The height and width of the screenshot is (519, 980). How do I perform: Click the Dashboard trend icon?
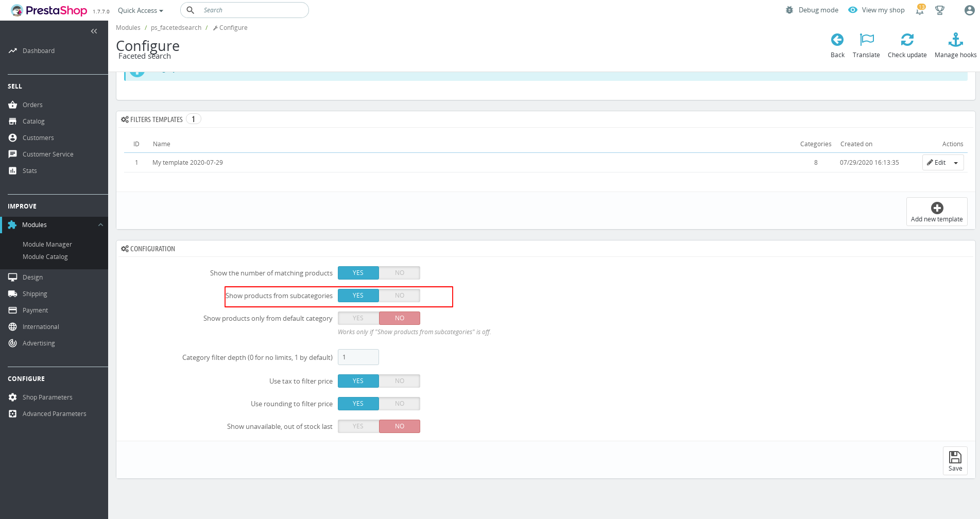[13, 50]
